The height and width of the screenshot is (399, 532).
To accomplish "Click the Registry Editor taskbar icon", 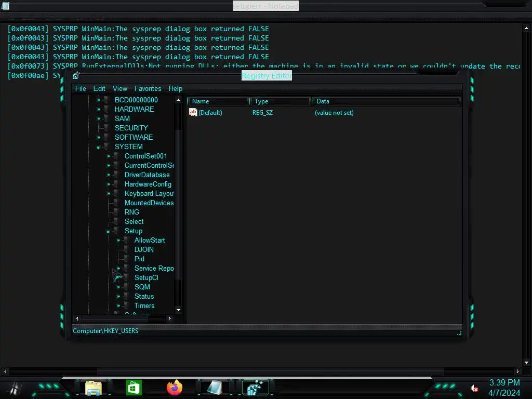I will click(x=255, y=388).
